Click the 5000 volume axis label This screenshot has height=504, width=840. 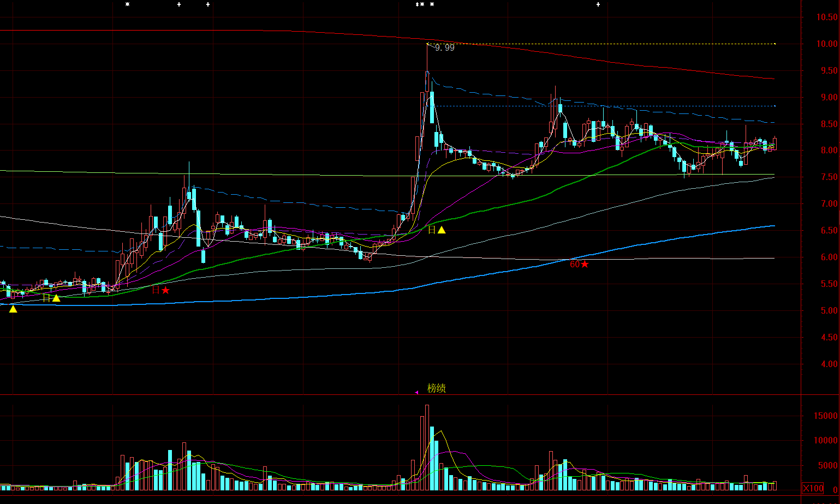coord(828,465)
